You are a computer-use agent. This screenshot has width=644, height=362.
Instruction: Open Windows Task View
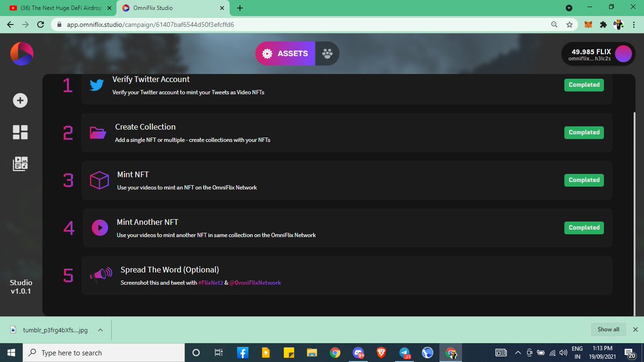(218, 352)
